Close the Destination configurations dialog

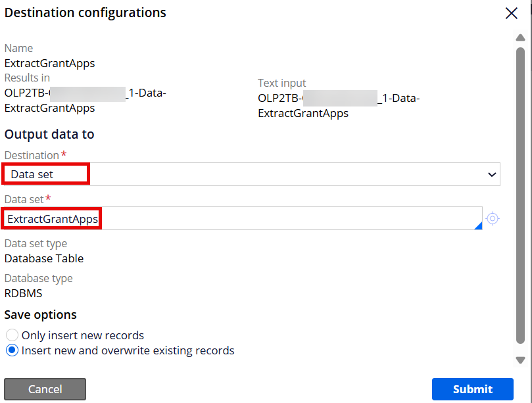512,14
